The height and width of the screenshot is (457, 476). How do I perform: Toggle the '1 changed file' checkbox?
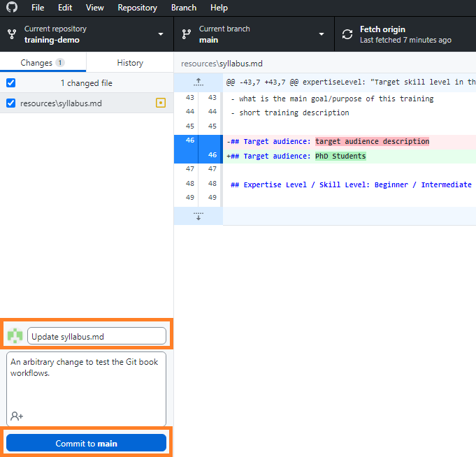(10, 83)
